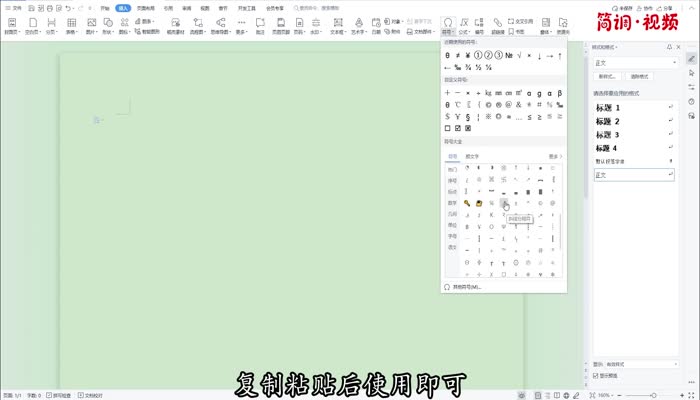This screenshot has height=400, width=700.
Task: Open the shapes (形状) icon
Action: click(108, 22)
